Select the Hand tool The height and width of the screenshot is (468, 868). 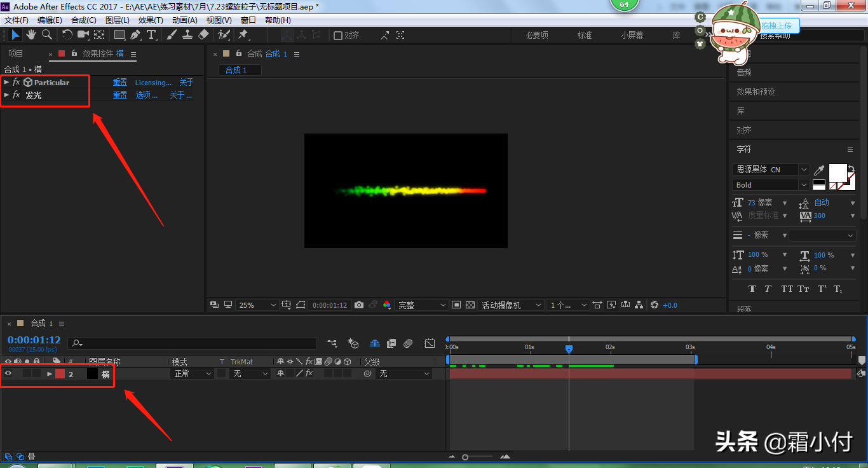[31, 34]
